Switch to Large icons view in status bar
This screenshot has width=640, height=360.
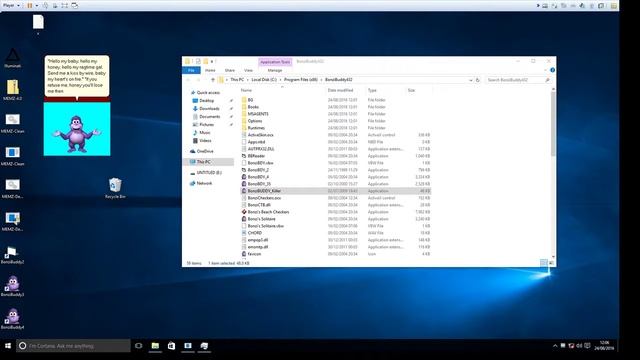551,263
